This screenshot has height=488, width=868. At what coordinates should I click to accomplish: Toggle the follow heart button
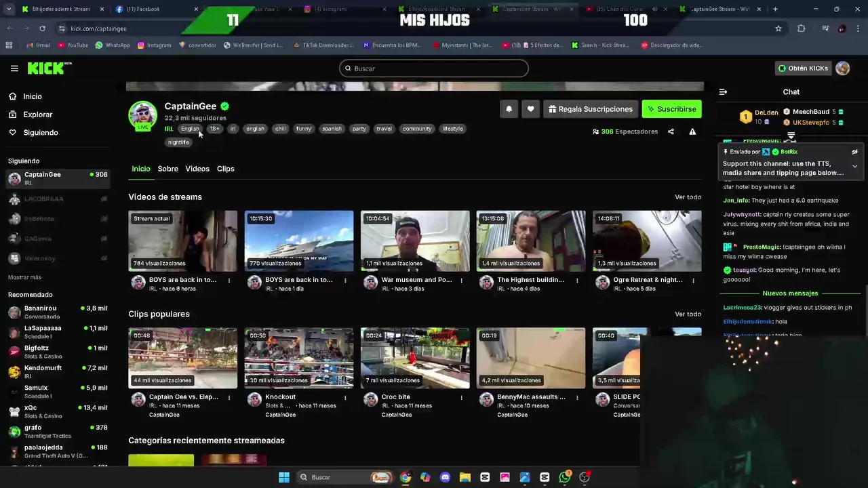pos(530,109)
